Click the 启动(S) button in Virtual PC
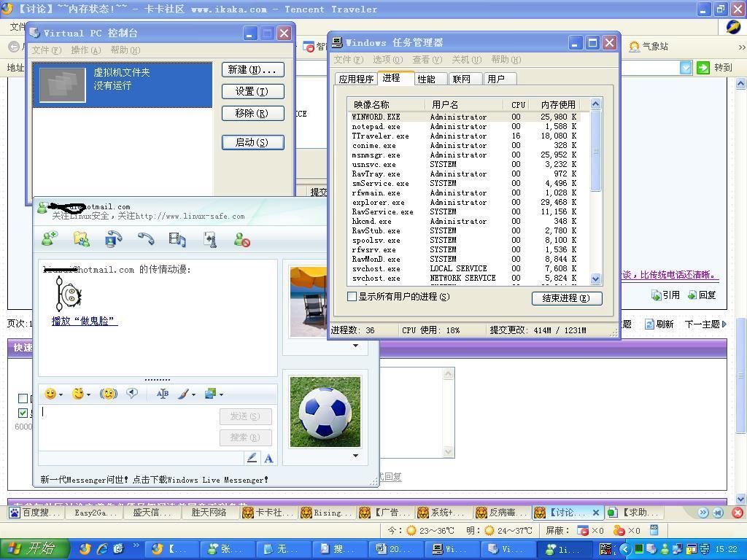747x560 pixels. point(252,142)
